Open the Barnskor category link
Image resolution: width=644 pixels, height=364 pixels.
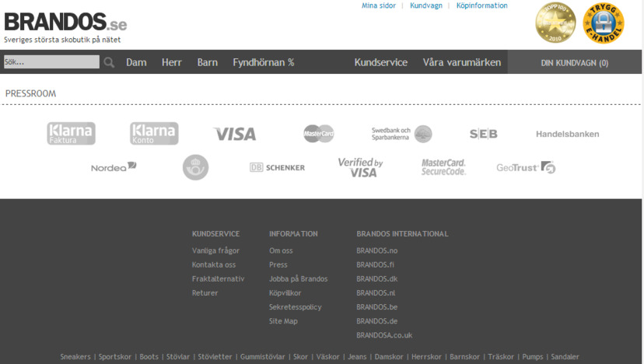point(464,356)
